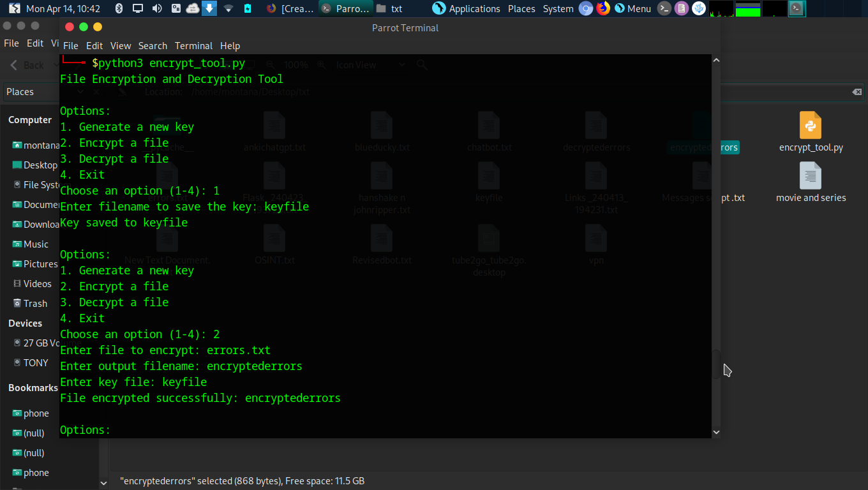The image size is (868, 490).
Task: Open the purple text editor launcher icon
Action: click(682, 9)
